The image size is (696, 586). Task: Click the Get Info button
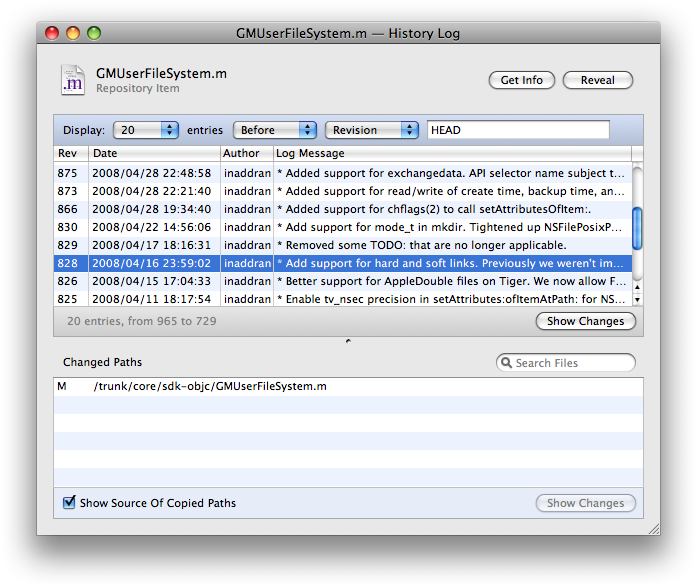[522, 80]
